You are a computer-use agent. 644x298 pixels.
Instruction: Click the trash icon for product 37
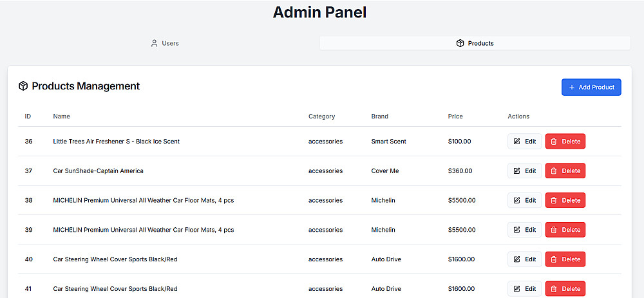554,171
